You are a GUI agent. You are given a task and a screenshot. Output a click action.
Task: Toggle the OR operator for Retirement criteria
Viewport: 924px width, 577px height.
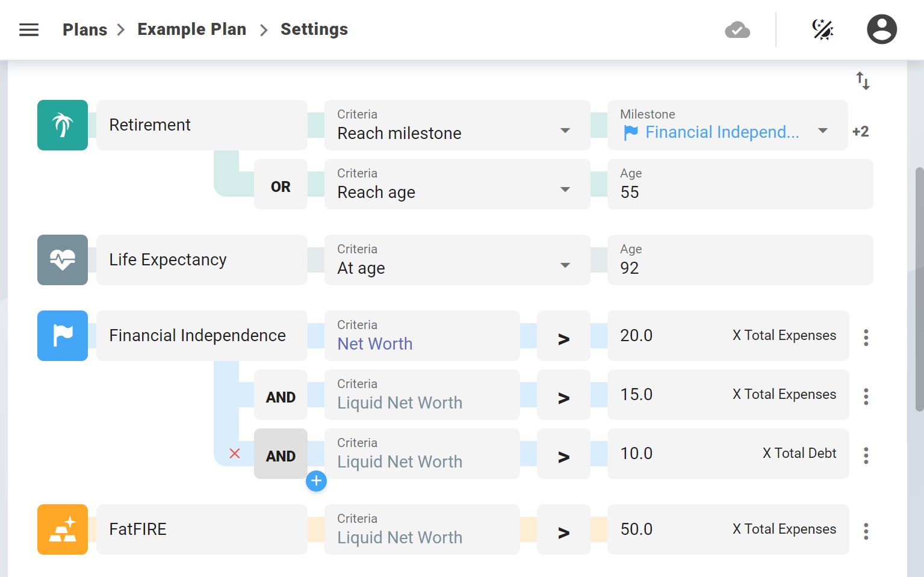pyautogui.click(x=281, y=187)
